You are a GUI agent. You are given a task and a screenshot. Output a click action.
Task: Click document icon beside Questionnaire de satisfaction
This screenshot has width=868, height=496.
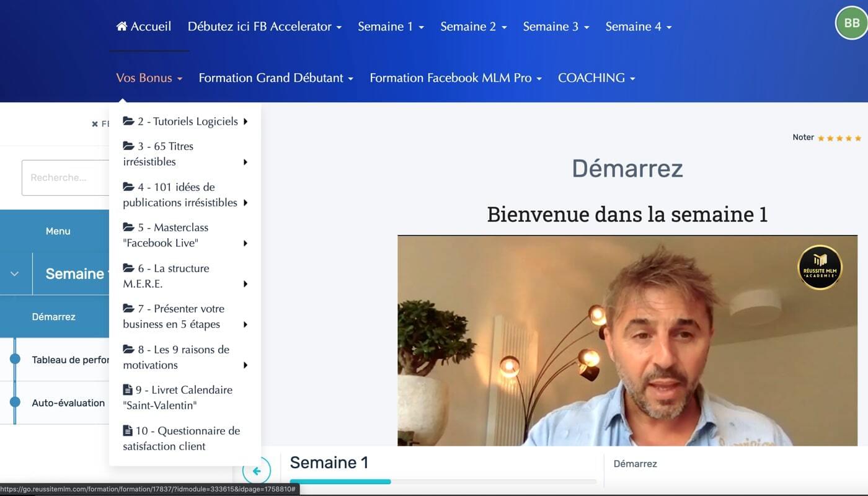[x=127, y=430]
